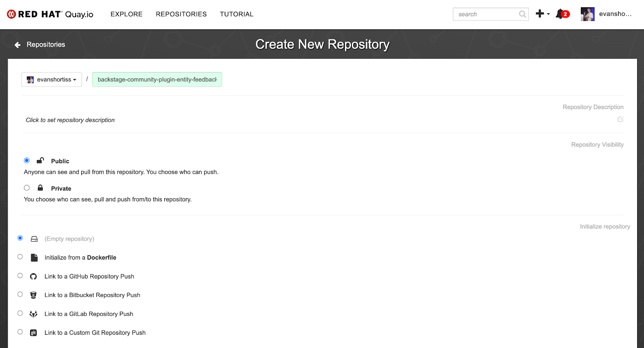Click the Repository Description heading text

[593, 107]
